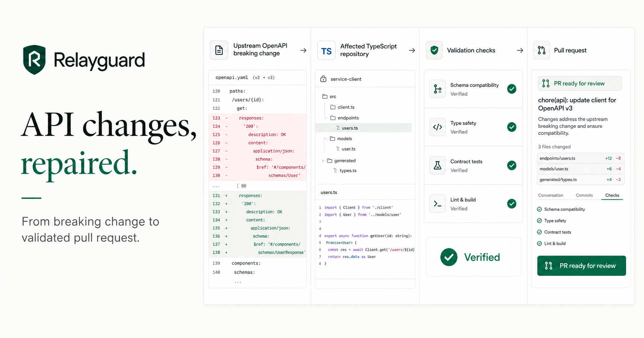Click the terminal icon for Lint & build
This screenshot has height=338, width=644.
(x=438, y=204)
